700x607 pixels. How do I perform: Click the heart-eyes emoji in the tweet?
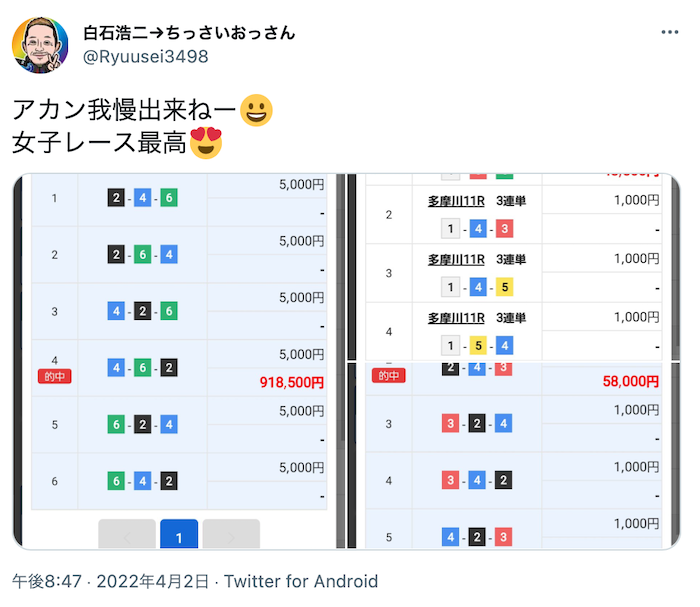coord(206,143)
